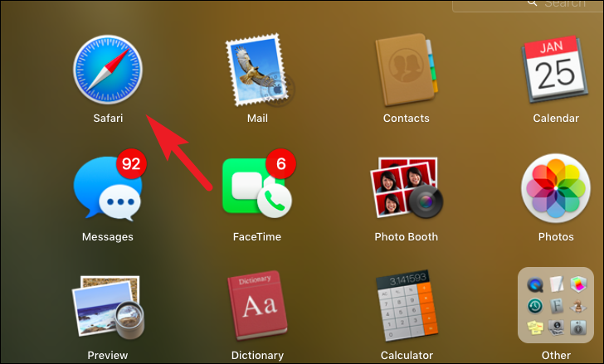Click the Photo Booth label text

(x=406, y=236)
